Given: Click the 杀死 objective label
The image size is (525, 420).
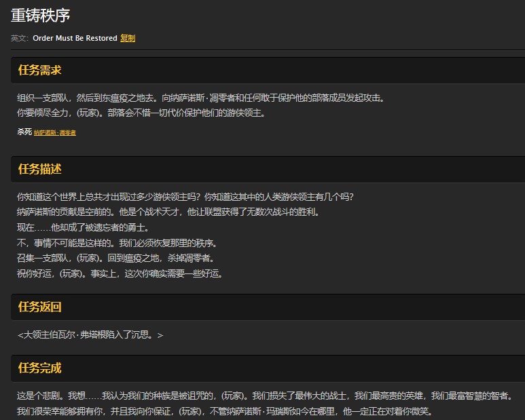Looking at the screenshot, I should click(x=24, y=132).
